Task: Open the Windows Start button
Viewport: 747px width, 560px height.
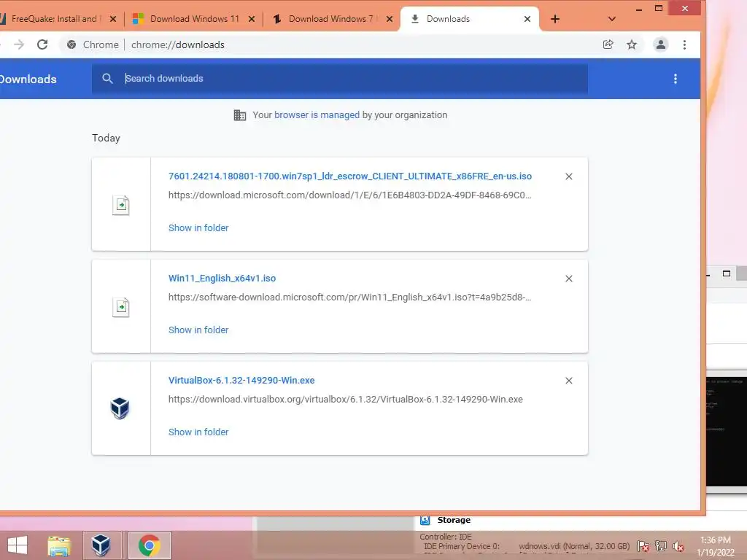Action: [x=18, y=545]
